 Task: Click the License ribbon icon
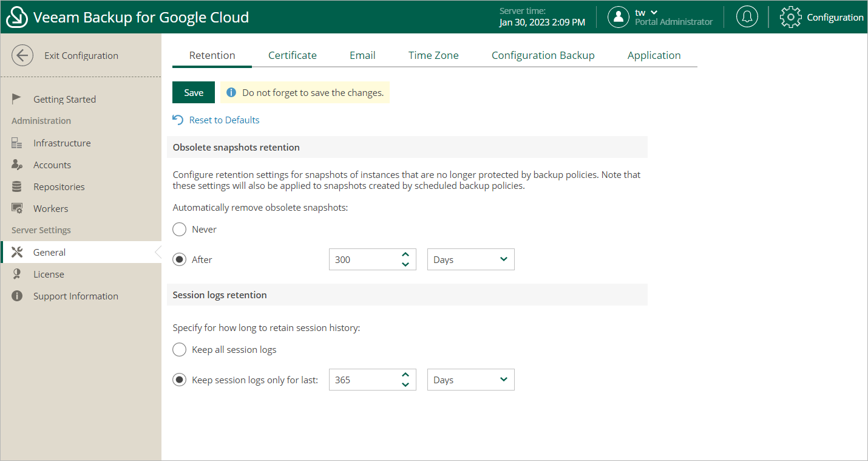pos(17,275)
